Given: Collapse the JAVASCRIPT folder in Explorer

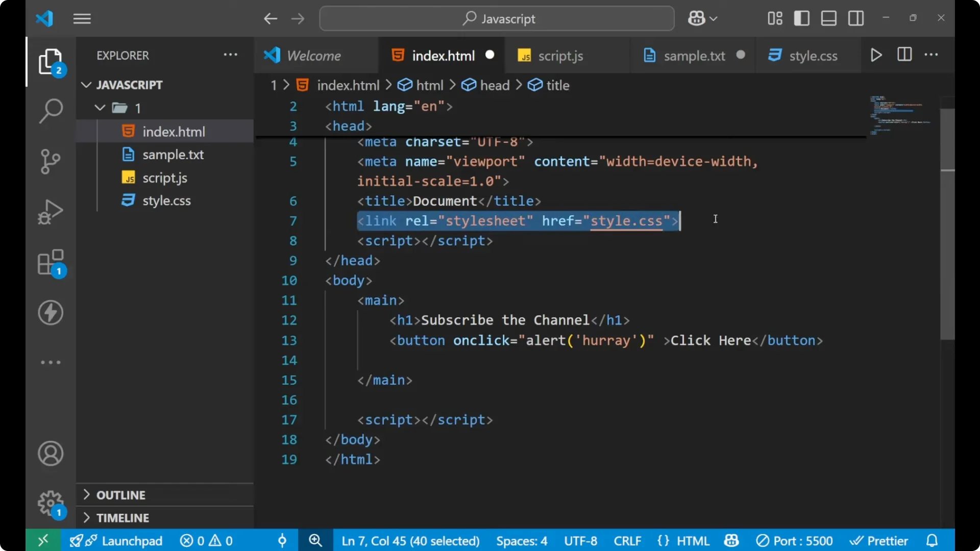Looking at the screenshot, I should [86, 85].
